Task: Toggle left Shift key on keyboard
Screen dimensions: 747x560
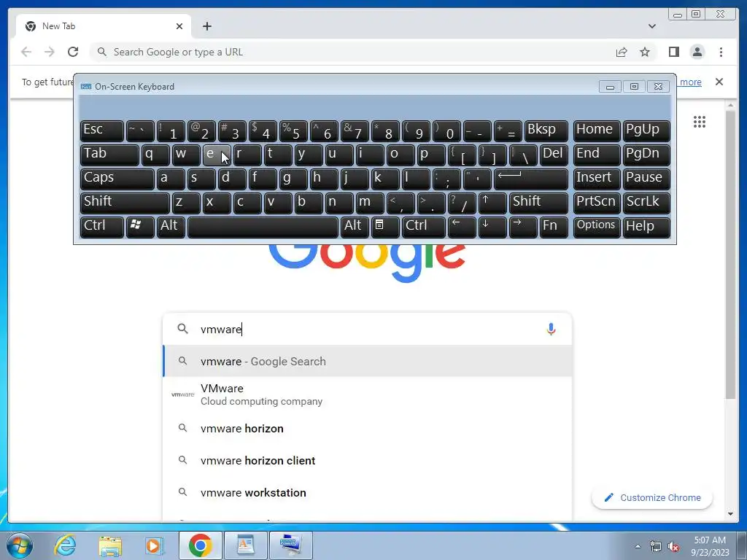Action: point(125,203)
